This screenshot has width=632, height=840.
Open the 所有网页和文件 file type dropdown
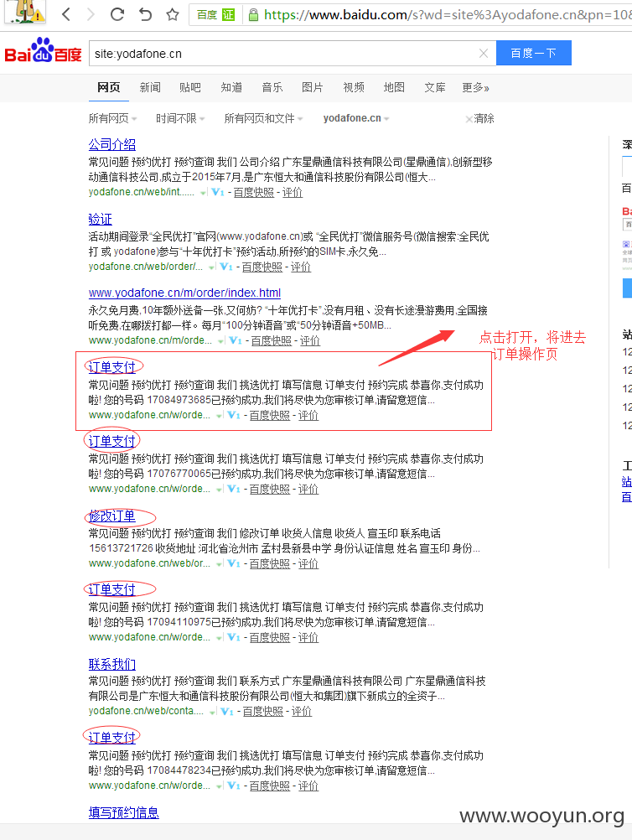pyautogui.click(x=263, y=118)
